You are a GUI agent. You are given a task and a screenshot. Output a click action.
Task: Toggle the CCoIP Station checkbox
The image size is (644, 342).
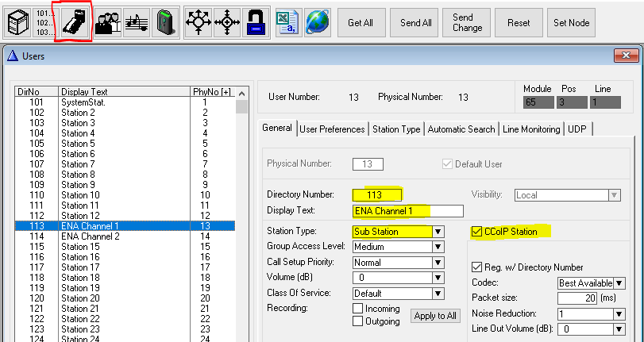(476, 232)
